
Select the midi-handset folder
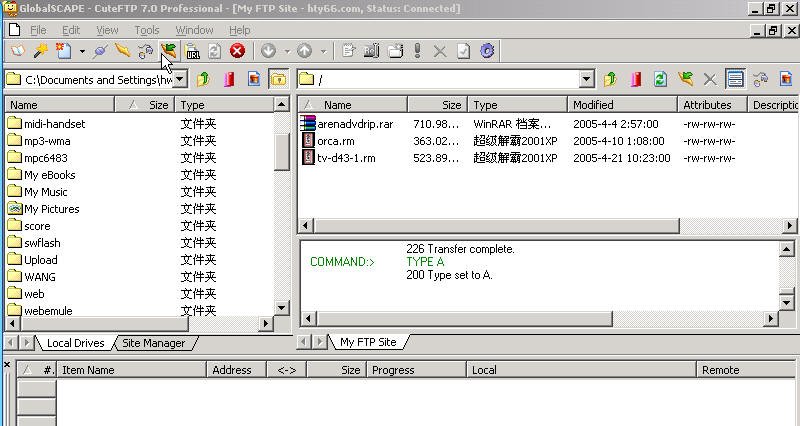(55, 124)
